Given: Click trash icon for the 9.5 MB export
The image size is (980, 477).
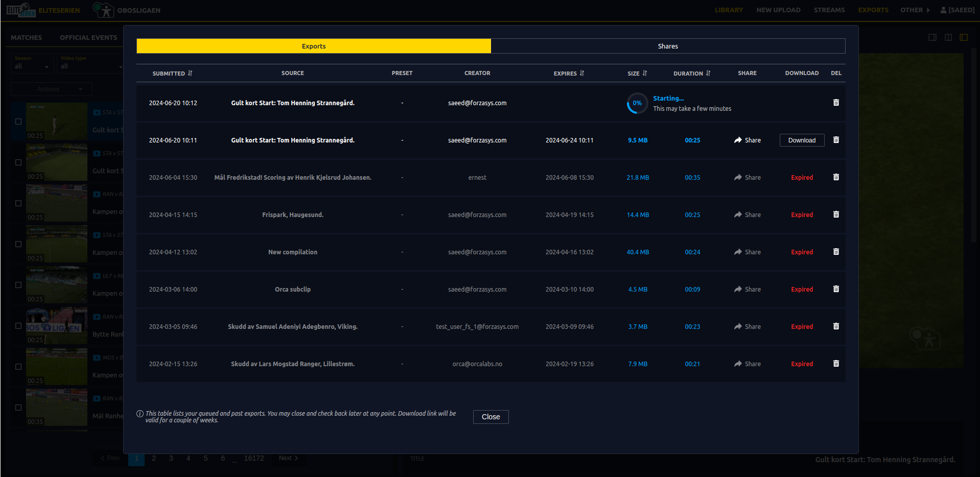Looking at the screenshot, I should pos(836,140).
